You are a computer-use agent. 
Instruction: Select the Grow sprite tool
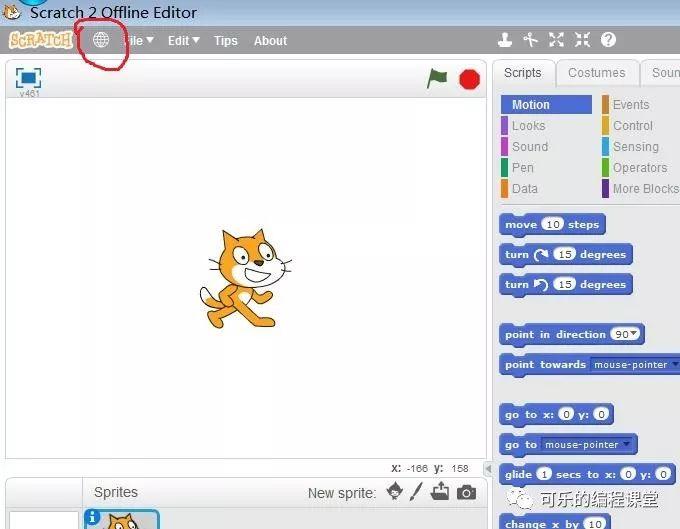click(x=556, y=40)
